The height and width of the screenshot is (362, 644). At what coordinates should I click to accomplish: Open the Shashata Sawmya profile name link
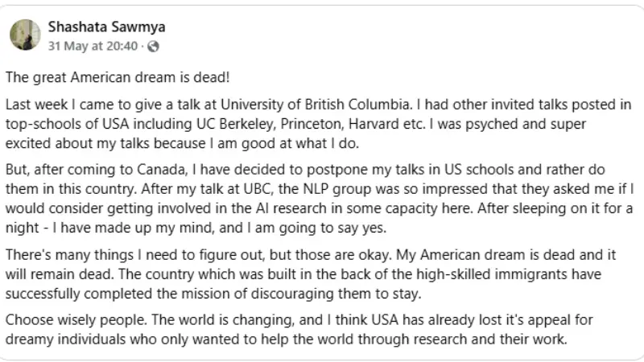pyautogui.click(x=107, y=27)
